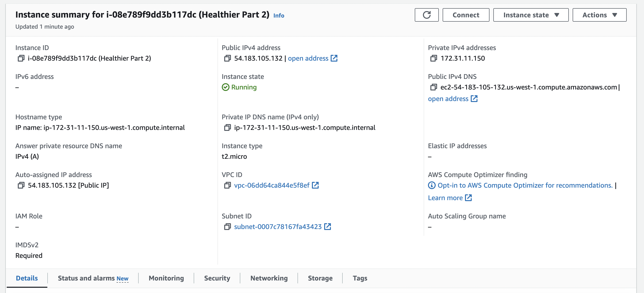
Task: Click the Compute Optimizer info circle icon
Action: [432, 185]
